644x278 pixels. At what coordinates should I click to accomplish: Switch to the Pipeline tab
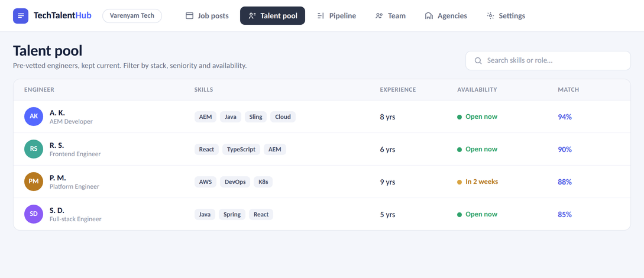click(337, 16)
